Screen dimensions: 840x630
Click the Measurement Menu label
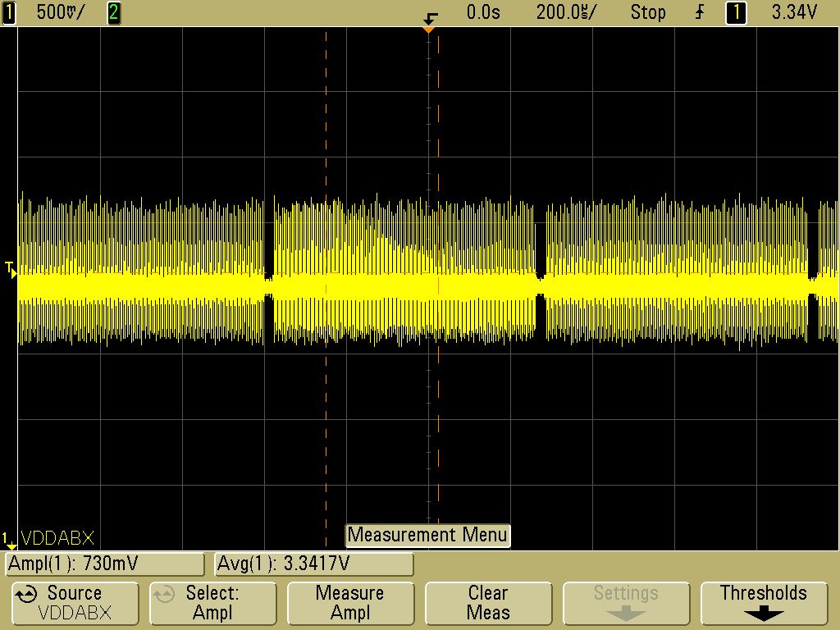coord(427,535)
